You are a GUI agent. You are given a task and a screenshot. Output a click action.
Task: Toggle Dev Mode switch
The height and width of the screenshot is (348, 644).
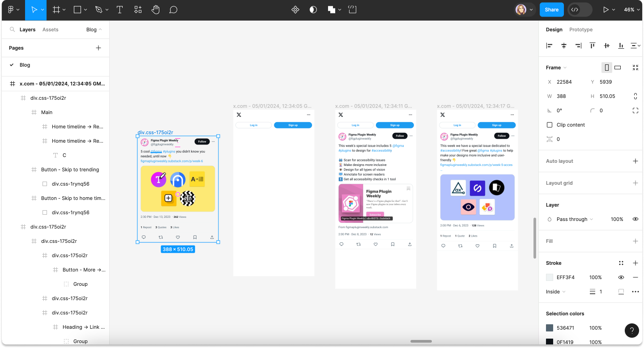click(x=580, y=9)
